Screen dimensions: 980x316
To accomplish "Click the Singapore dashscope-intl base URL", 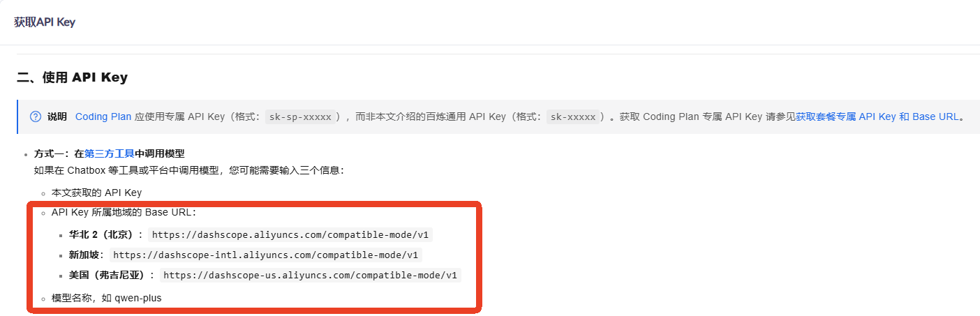I will (265, 255).
